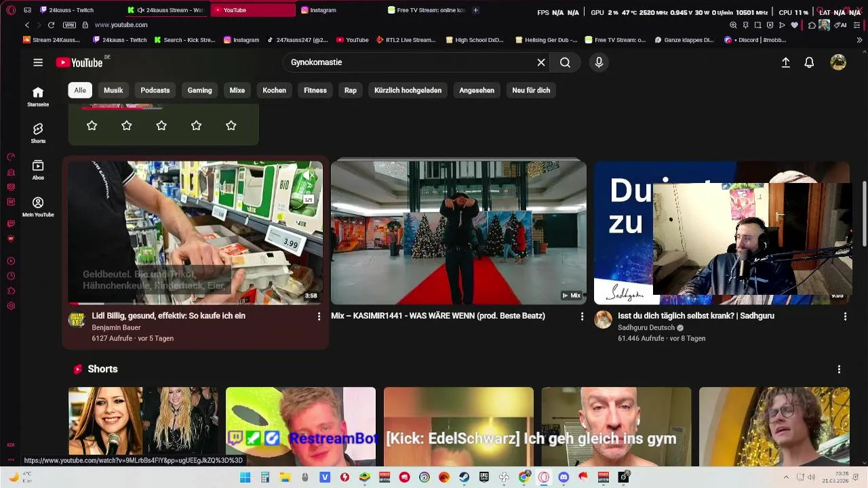This screenshot has width=868, height=488.
Task: Open title Lidl Billig, gesund, effektiv
Action: (x=169, y=316)
